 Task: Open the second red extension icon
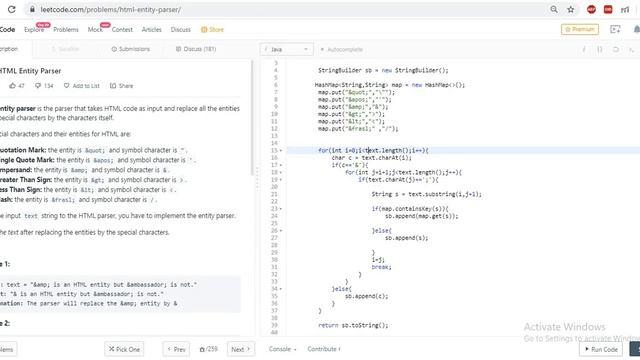coord(608,9)
